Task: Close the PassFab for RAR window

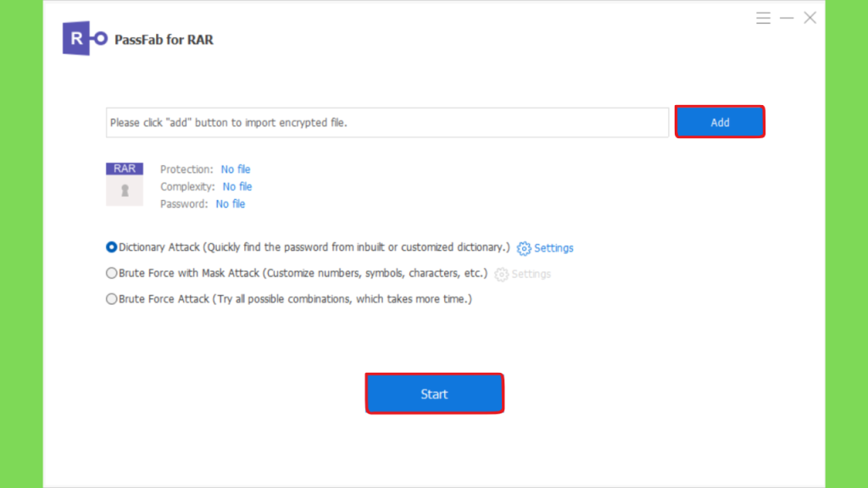Action: [810, 19]
